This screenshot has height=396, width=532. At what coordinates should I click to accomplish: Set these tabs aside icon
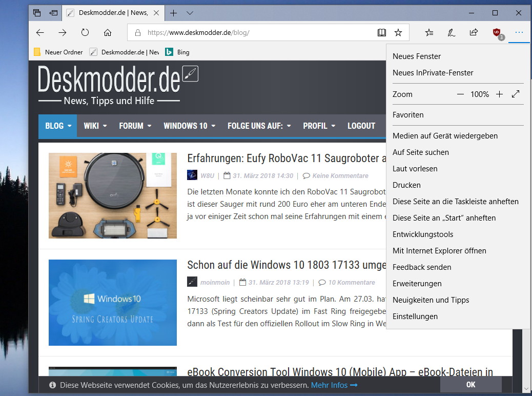[x=53, y=13]
